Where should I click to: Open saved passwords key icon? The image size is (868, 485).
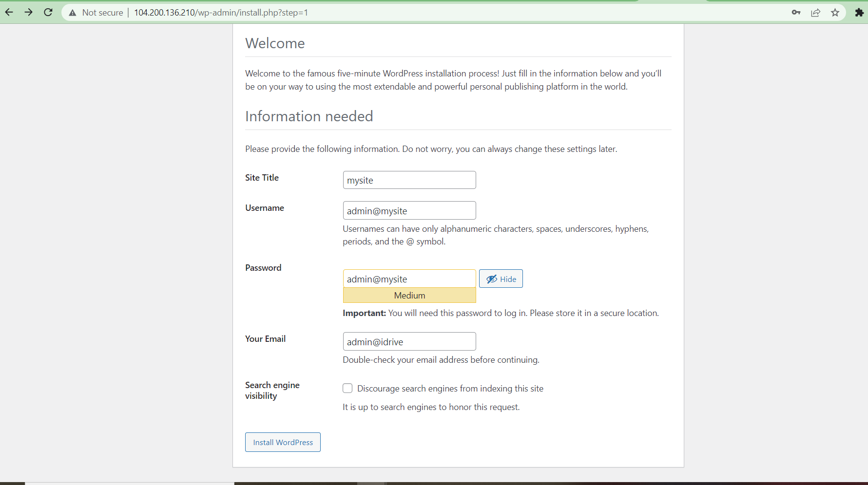click(796, 13)
